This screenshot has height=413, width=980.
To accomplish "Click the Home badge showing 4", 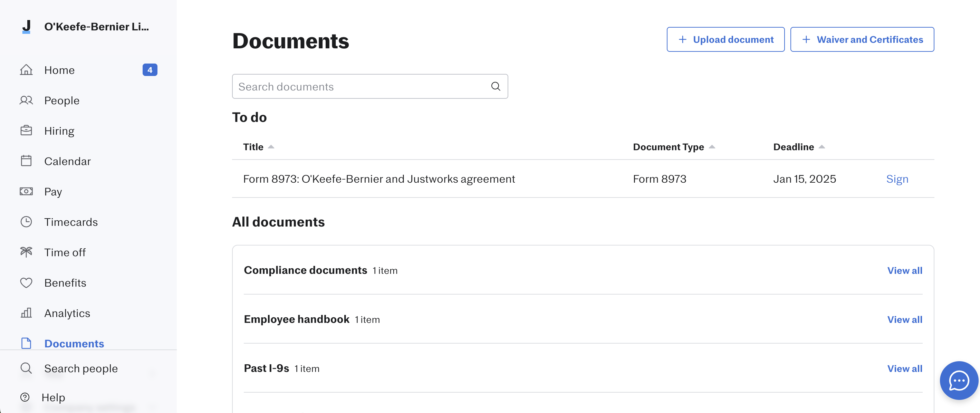I will pyautogui.click(x=150, y=70).
